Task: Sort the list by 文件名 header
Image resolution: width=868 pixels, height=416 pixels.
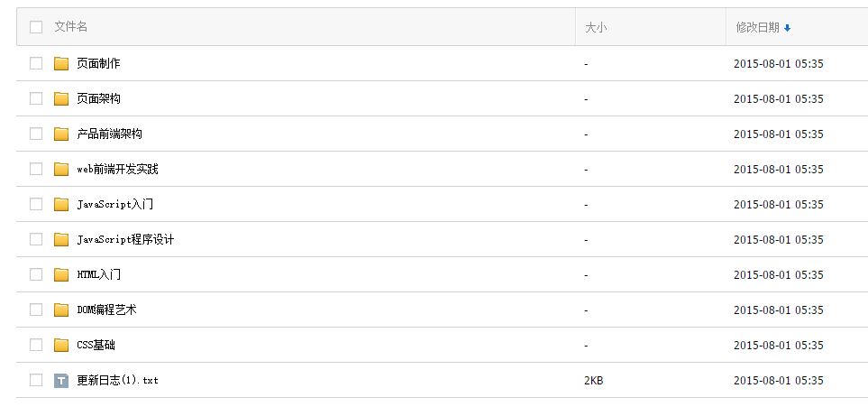Action: click(x=71, y=26)
